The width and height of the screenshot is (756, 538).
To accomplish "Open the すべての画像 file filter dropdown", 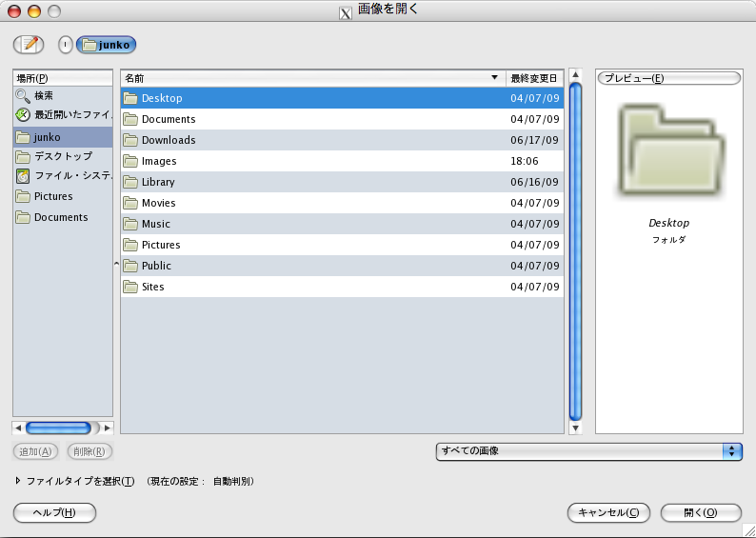I will [x=588, y=451].
